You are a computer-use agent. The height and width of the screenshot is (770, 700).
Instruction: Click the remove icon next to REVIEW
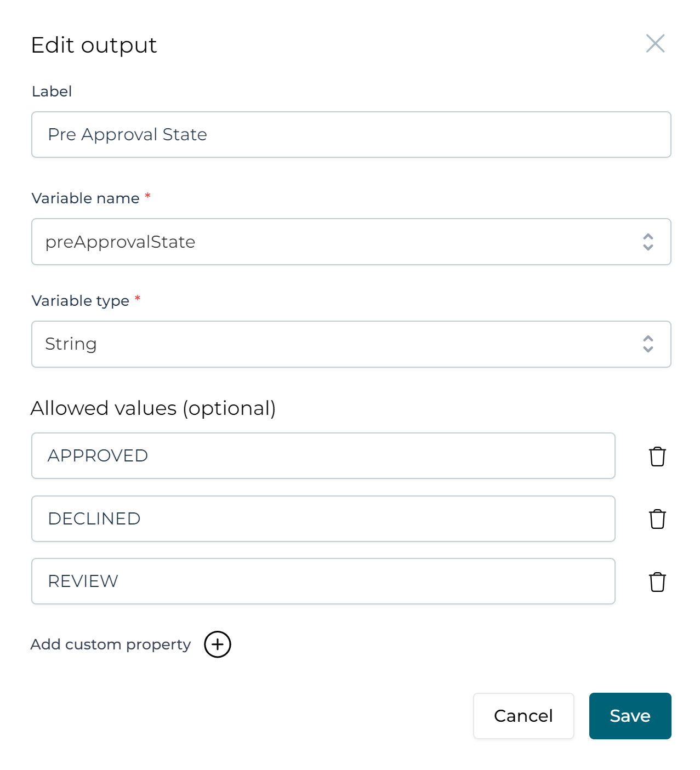(657, 581)
